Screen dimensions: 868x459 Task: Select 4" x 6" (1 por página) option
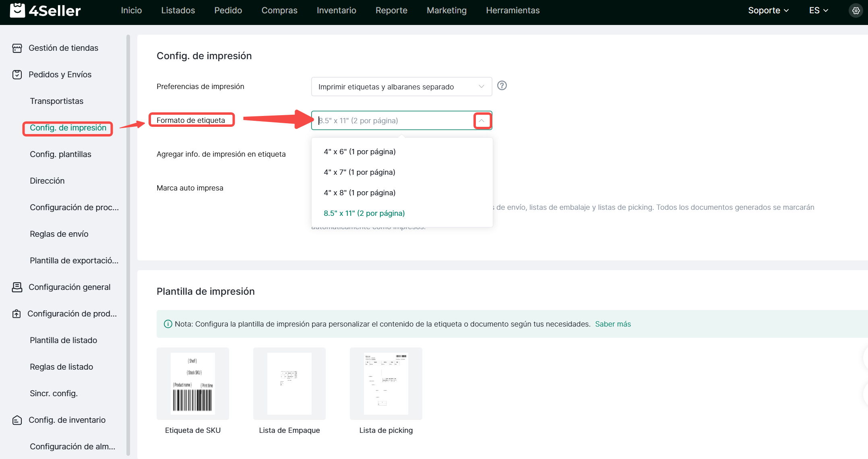pos(360,152)
